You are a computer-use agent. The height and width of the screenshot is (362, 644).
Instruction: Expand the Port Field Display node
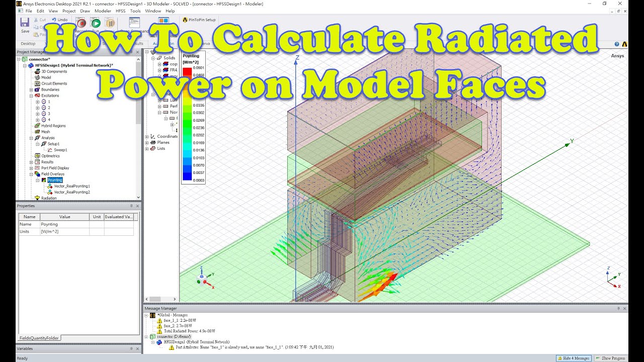point(31,168)
